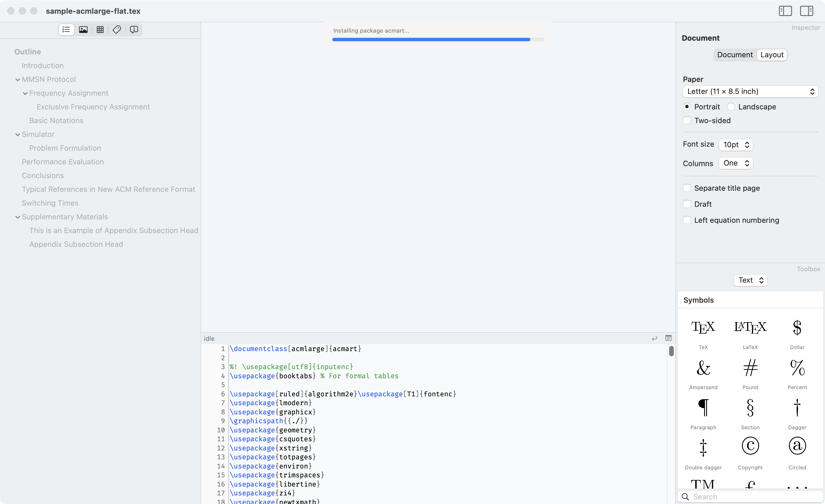Go to Conclusions section
The image size is (825, 504).
(42, 175)
